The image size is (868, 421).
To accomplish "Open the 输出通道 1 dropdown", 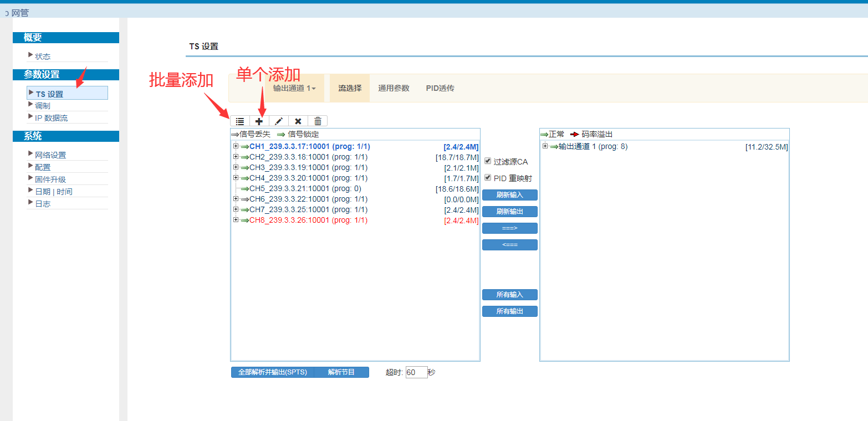I will [294, 88].
